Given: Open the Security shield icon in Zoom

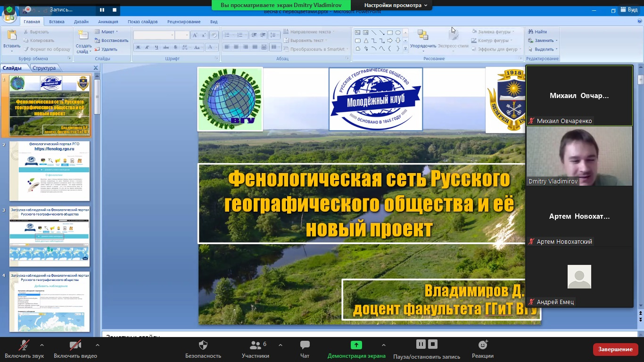Looking at the screenshot, I should click(x=203, y=346).
